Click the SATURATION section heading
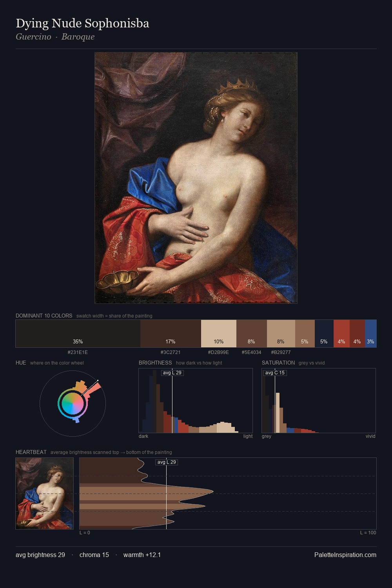 [x=278, y=363]
